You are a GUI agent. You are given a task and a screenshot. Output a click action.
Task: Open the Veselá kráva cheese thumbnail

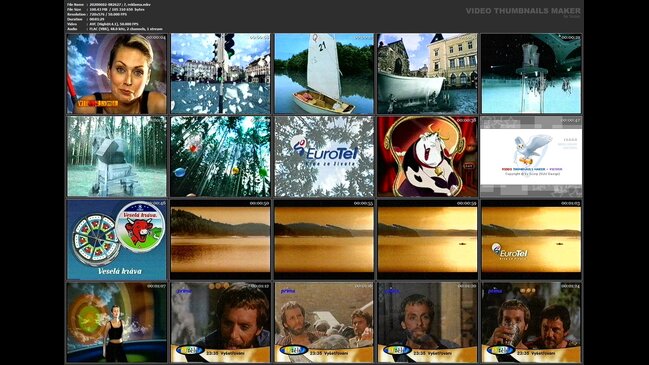pyautogui.click(x=117, y=240)
